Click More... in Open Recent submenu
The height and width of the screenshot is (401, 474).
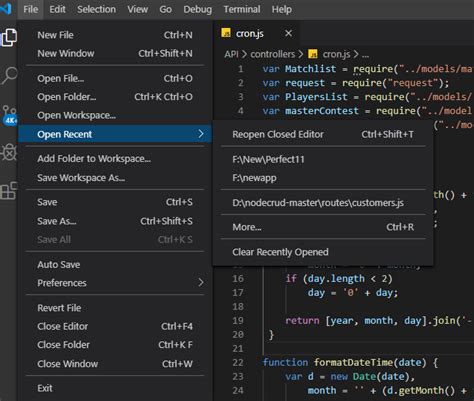point(323,227)
